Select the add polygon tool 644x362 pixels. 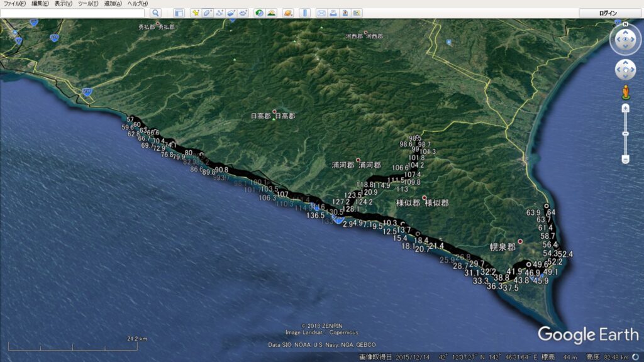[x=207, y=13]
